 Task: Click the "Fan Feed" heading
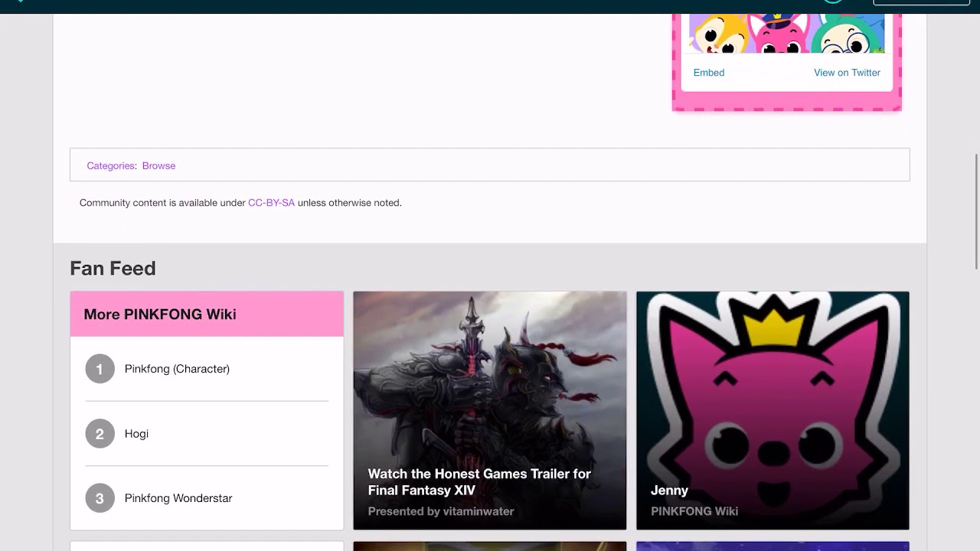coord(113,269)
